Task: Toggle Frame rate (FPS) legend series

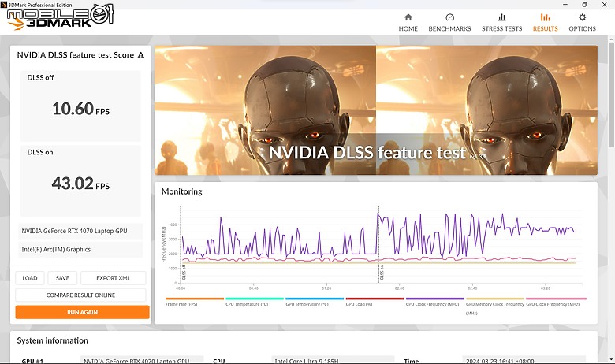Action: pos(195,302)
